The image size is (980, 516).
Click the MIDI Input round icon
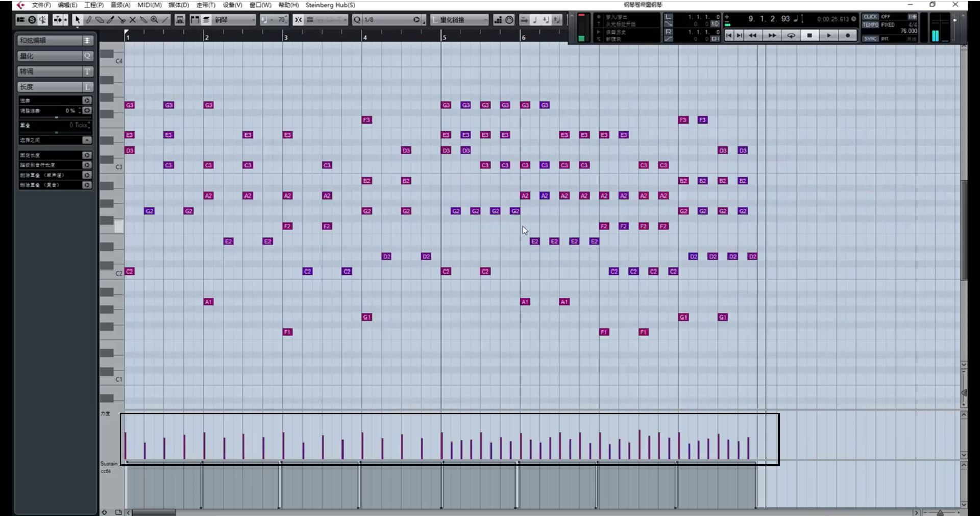509,20
